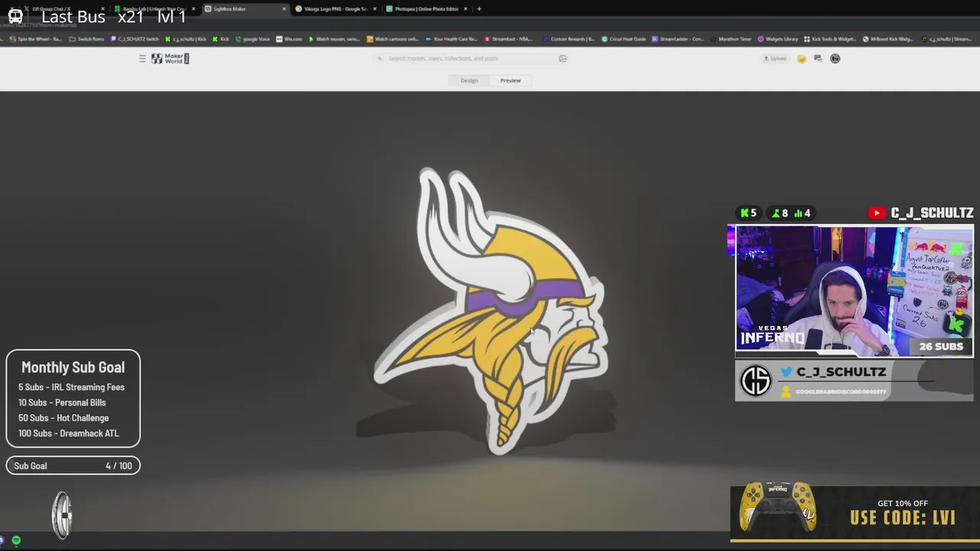Image resolution: width=980 pixels, height=551 pixels.
Task: Open c_j_schultz | Stream bookmark
Action: click(947, 39)
